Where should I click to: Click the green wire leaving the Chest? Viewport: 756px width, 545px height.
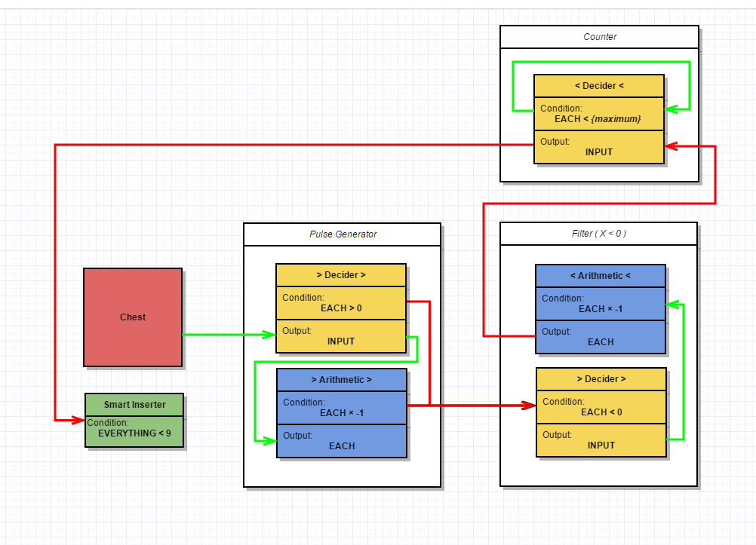click(226, 334)
